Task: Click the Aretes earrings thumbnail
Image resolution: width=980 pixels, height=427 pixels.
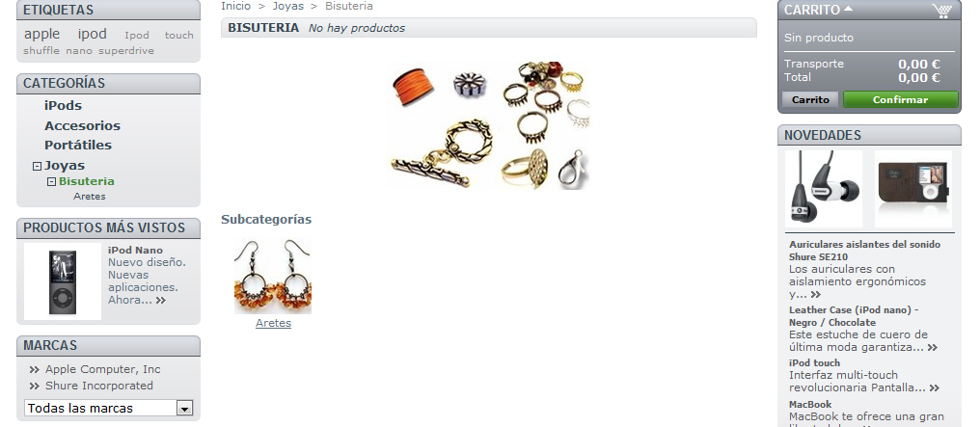Action: pyautogui.click(x=273, y=276)
